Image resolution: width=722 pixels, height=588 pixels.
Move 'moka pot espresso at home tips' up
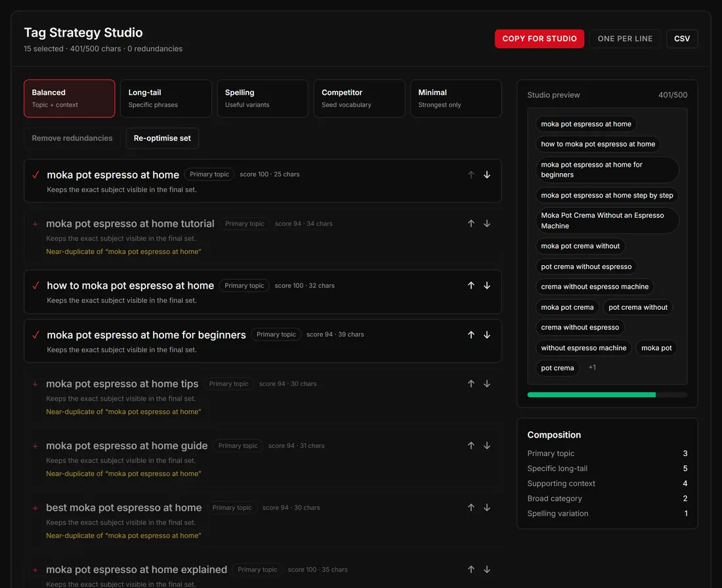pos(471,384)
